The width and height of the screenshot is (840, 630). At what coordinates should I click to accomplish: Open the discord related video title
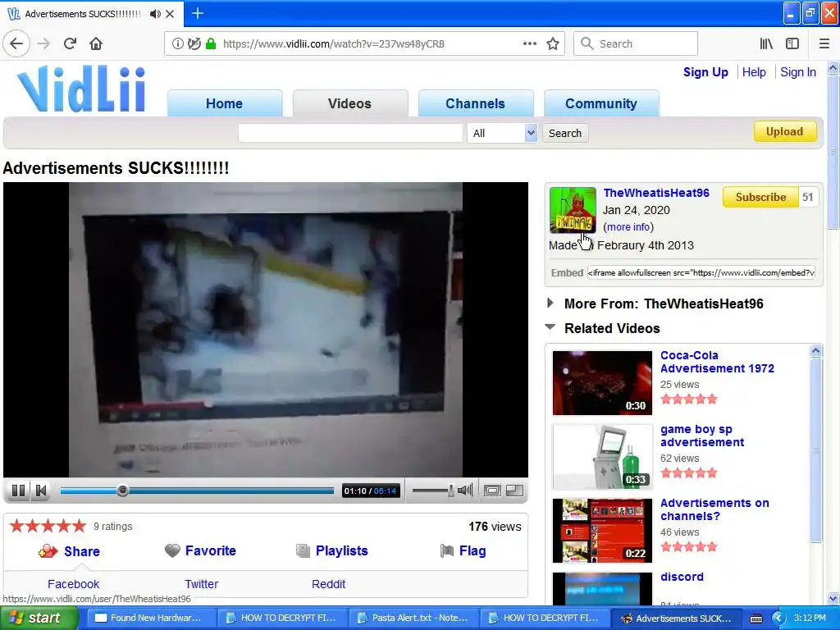click(682, 577)
